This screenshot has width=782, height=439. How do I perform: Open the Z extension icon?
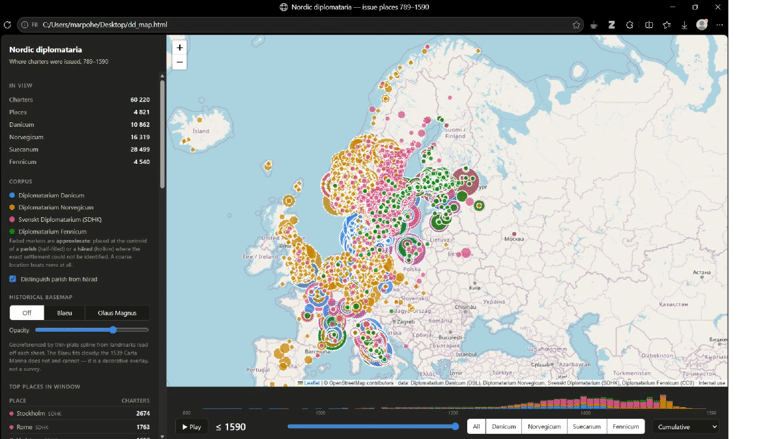pyautogui.click(x=611, y=24)
